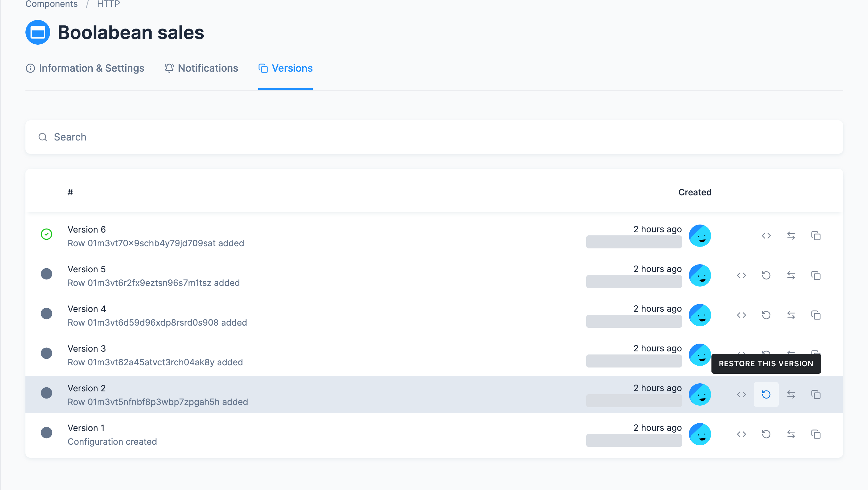This screenshot has width=868, height=490.
Task: Click 'Row 01m3vt6d59d96xdp8rsrd0s908 added' text
Action: click(x=157, y=323)
